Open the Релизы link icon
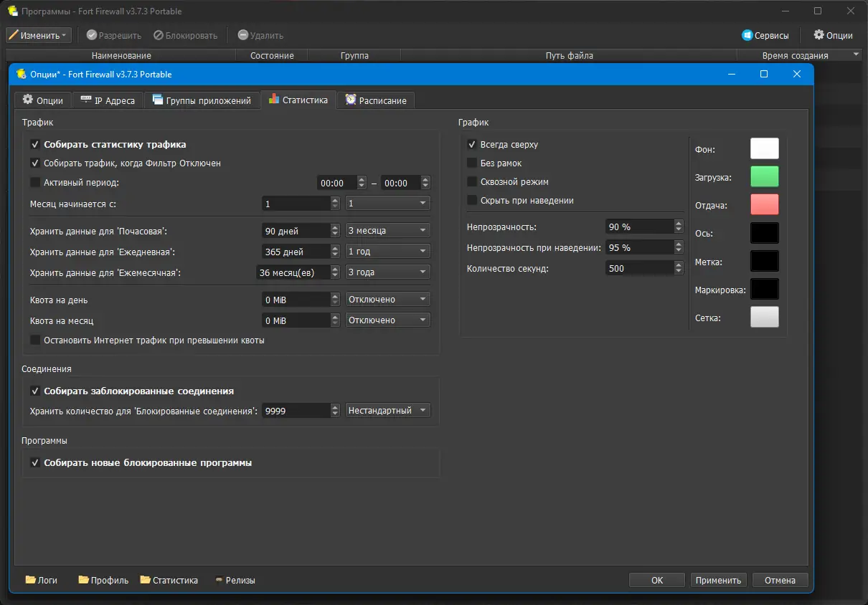 [219, 580]
